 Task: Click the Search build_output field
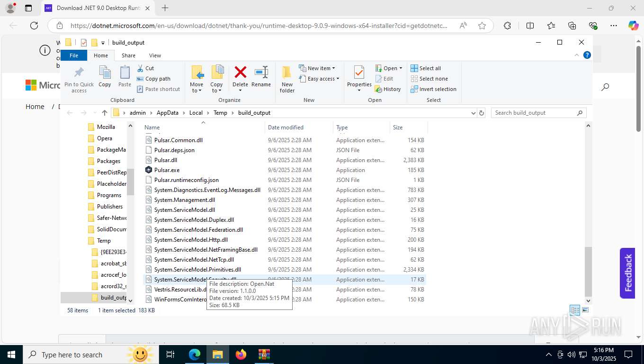[539, 113]
